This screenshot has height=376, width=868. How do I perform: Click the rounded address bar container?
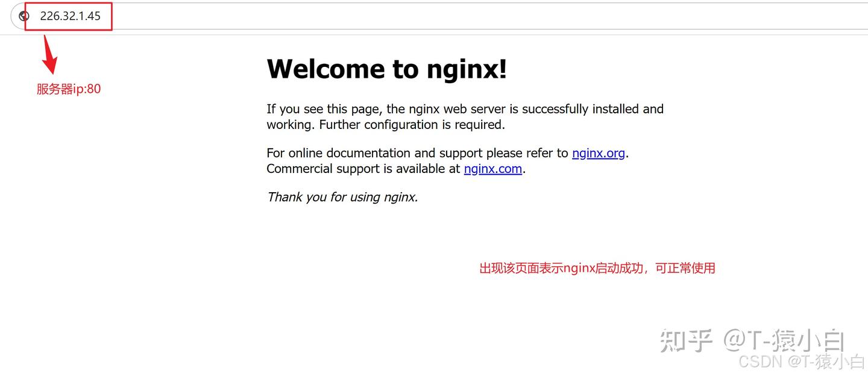pyautogui.click(x=422, y=16)
